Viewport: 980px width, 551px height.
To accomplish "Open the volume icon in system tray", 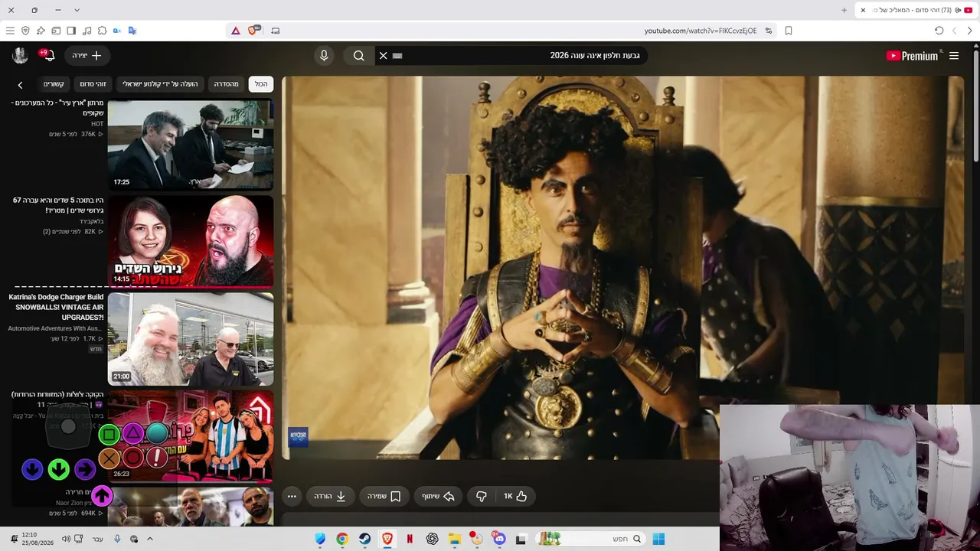I will pyautogui.click(x=66, y=539).
